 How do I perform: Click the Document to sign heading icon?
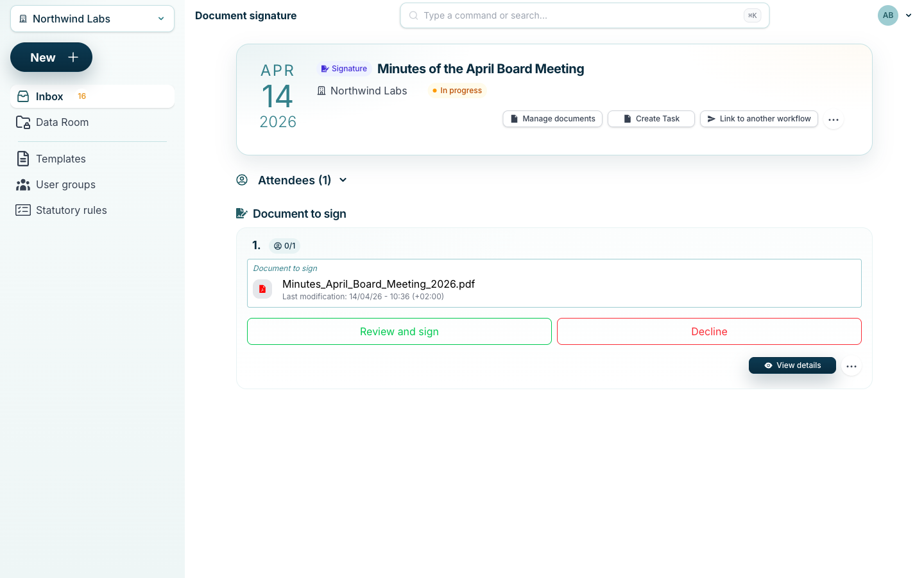pos(242,213)
